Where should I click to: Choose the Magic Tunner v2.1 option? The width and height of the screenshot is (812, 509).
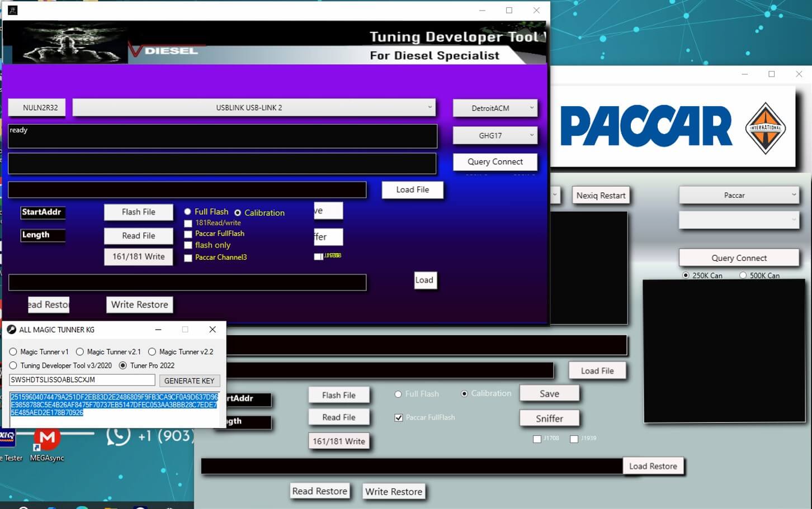(x=80, y=351)
